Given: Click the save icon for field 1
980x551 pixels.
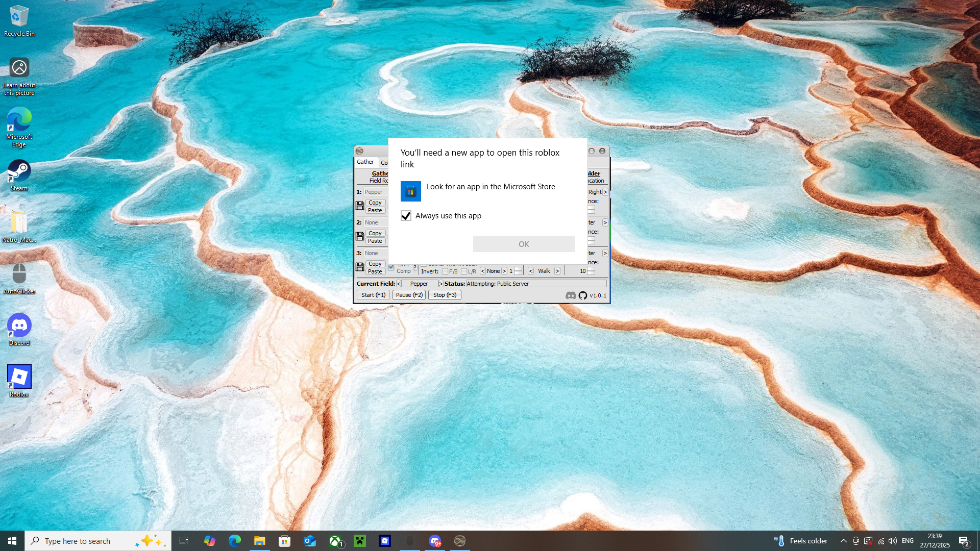Looking at the screenshot, I should (x=360, y=206).
